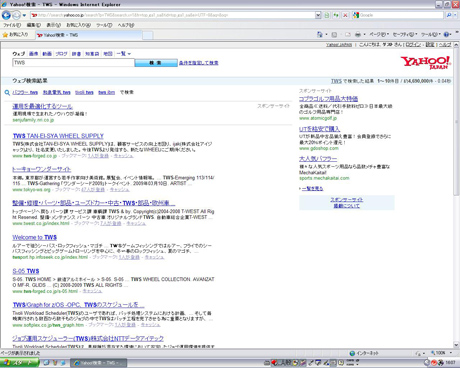Click the Yahoo!検索 - TWS taskbar button
Screen dimensions: 460x368
pyautogui.click(x=99, y=363)
